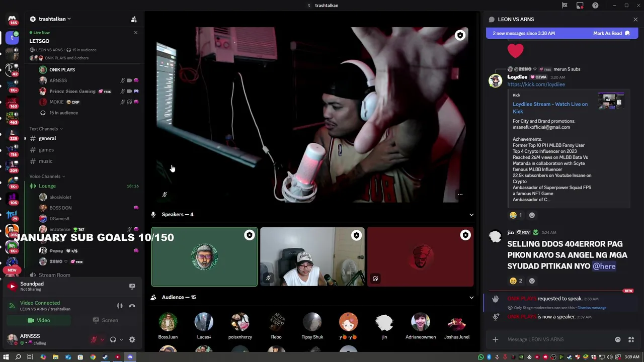This screenshot has height=362, width=644.
Task: Open WhatsApp tray icon in taskbar
Action: (x=481, y=357)
